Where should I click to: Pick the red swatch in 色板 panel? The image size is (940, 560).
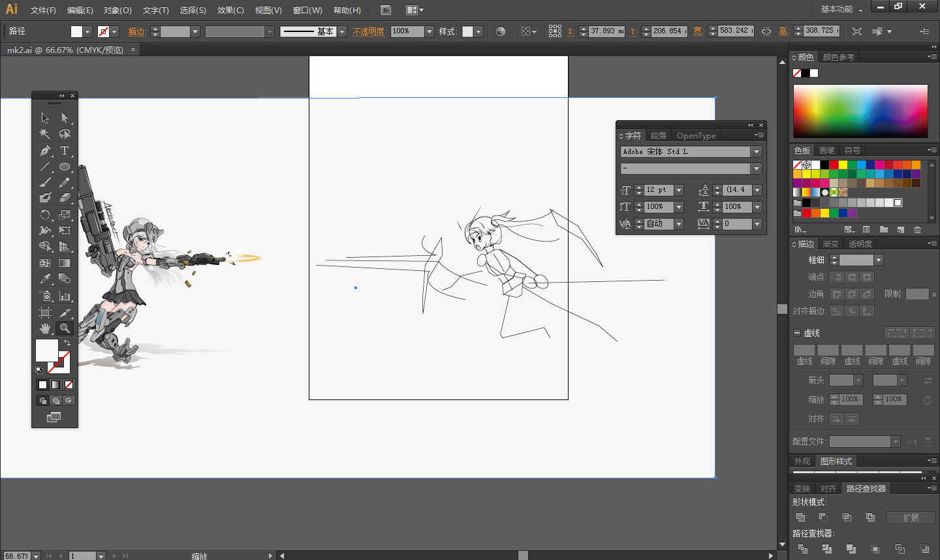point(834,165)
